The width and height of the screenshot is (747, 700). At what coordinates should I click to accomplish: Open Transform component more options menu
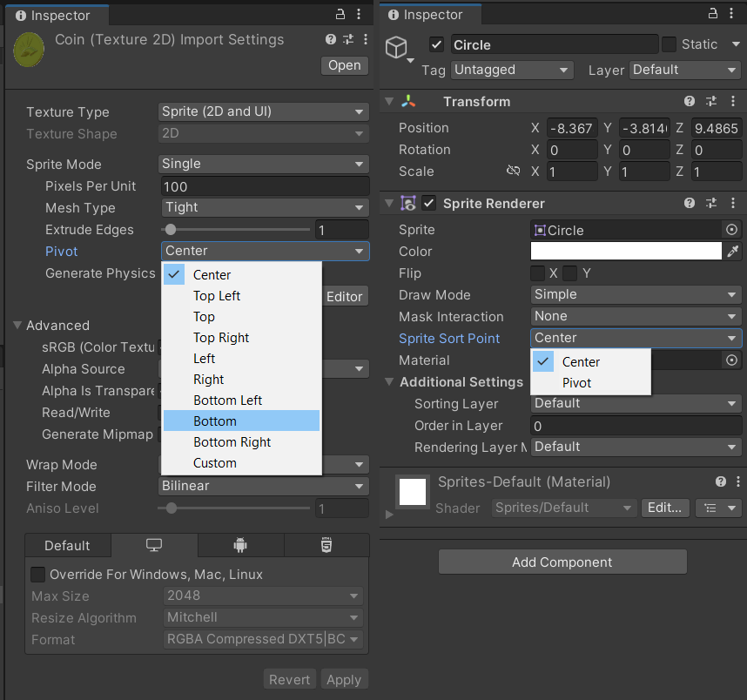click(733, 101)
